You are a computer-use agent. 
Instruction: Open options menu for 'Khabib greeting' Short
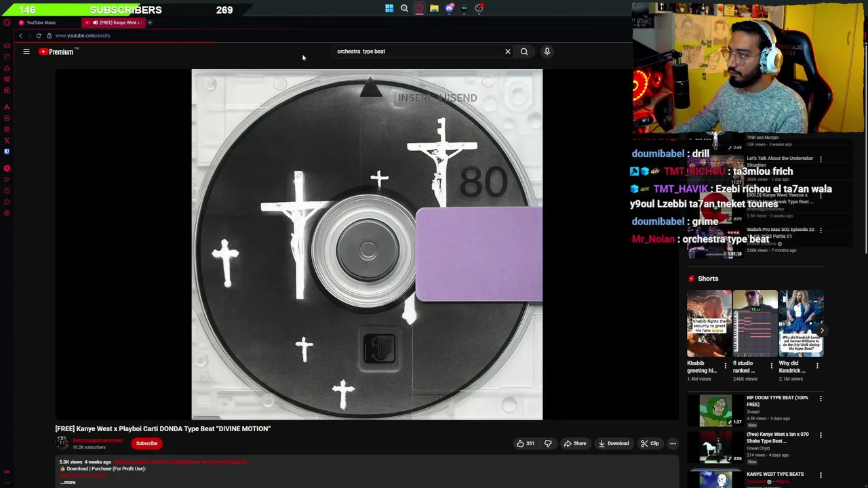[725, 366]
